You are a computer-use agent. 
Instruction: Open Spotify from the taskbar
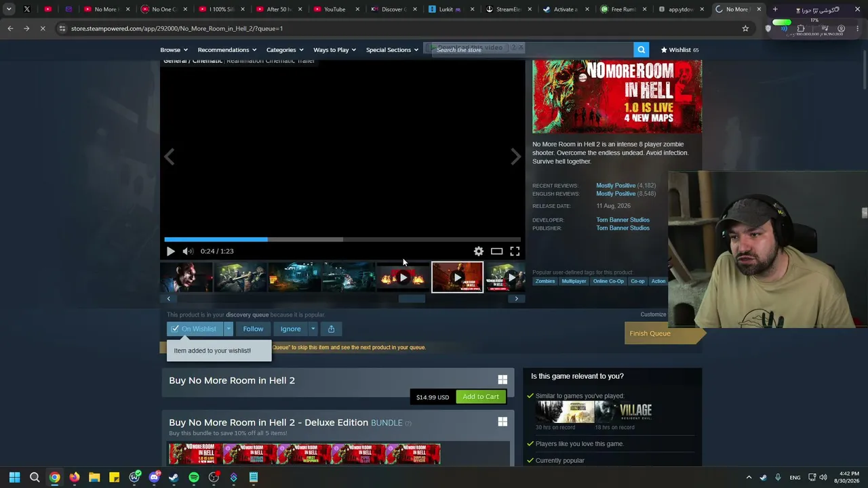coord(194,477)
